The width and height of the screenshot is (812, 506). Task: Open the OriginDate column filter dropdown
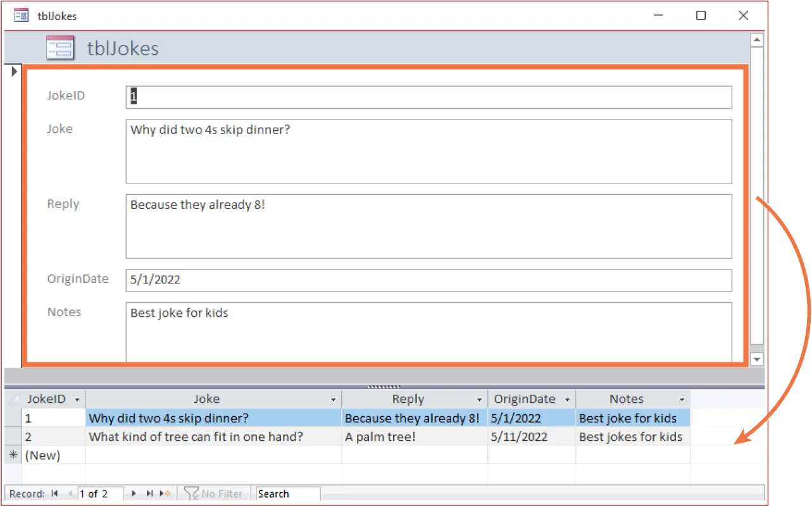(x=567, y=399)
